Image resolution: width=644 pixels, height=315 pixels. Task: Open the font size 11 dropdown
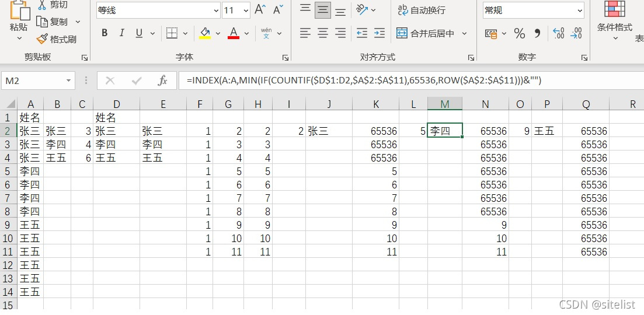[x=246, y=10]
